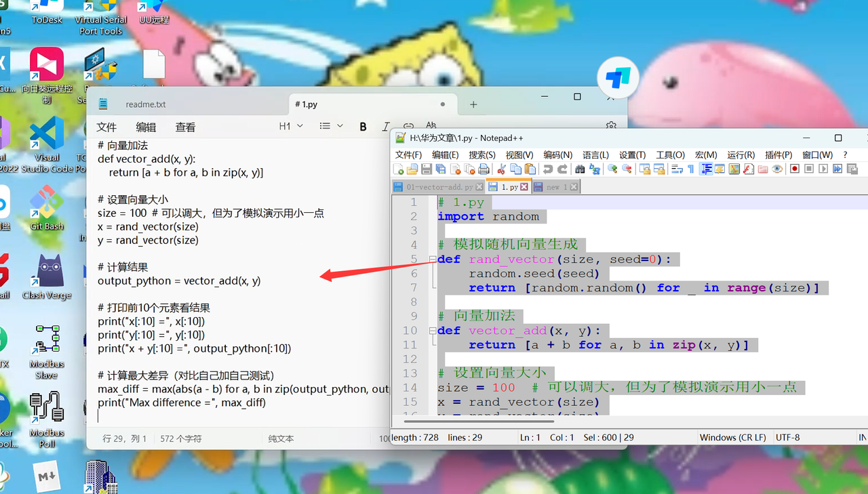Open Visual Studio Code desktop shortcut
Viewport: 868px width, 494px height.
[x=47, y=141]
